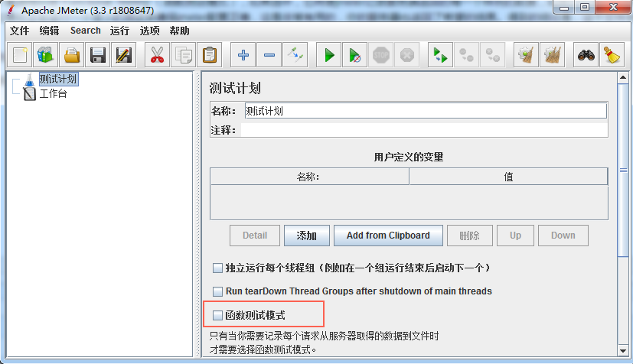This screenshot has height=364, width=633.
Task: Select the 测试计划 tree node
Action: pos(58,79)
